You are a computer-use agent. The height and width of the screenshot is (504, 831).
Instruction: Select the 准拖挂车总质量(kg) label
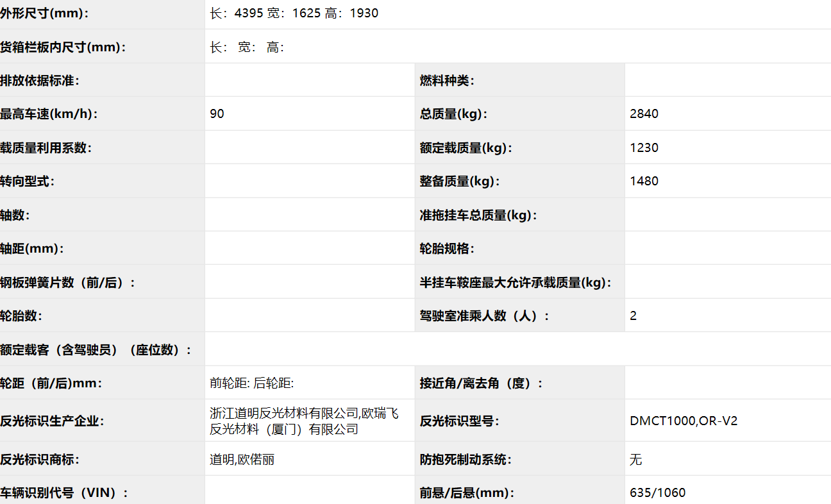pyautogui.click(x=478, y=215)
